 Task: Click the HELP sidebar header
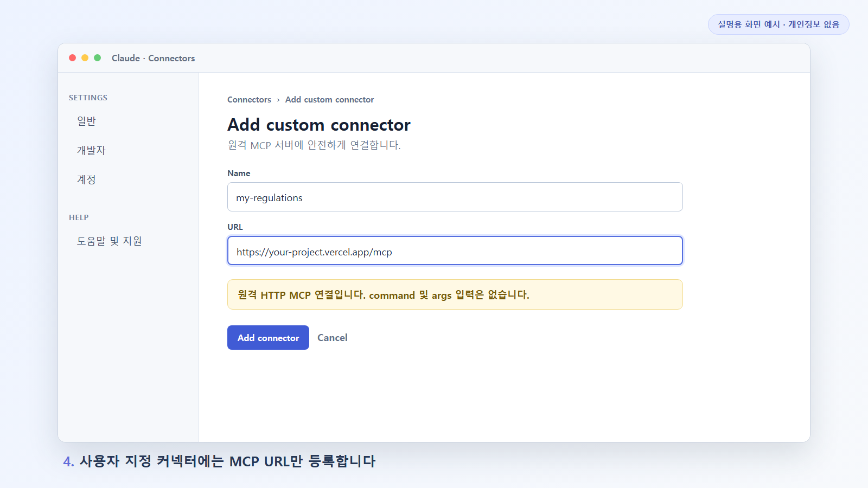coord(79,217)
